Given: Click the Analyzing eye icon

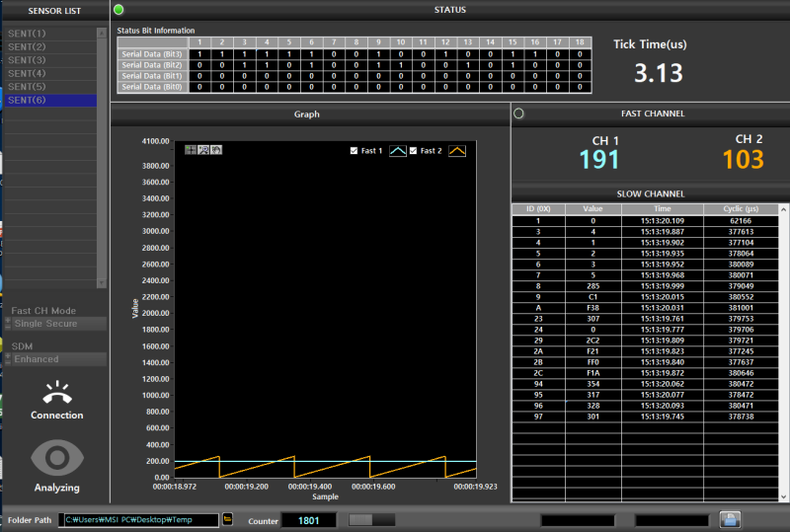Looking at the screenshot, I should point(55,457).
